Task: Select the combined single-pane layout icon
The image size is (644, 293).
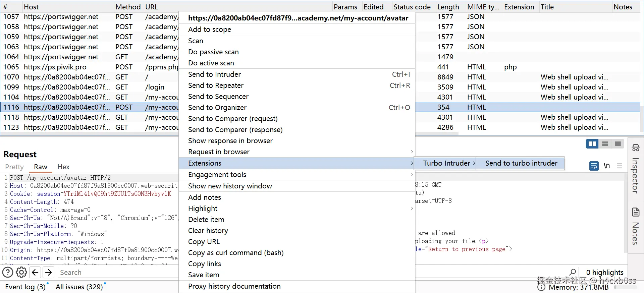Action: (618, 144)
